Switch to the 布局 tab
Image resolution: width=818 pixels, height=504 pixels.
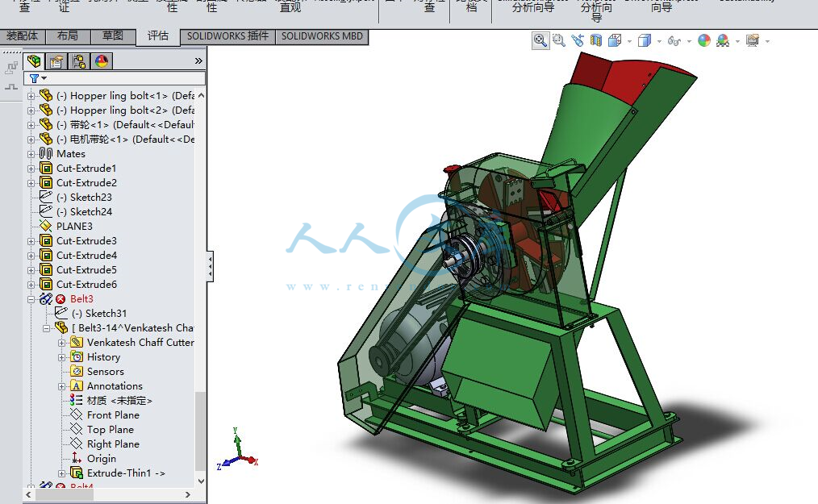point(68,36)
